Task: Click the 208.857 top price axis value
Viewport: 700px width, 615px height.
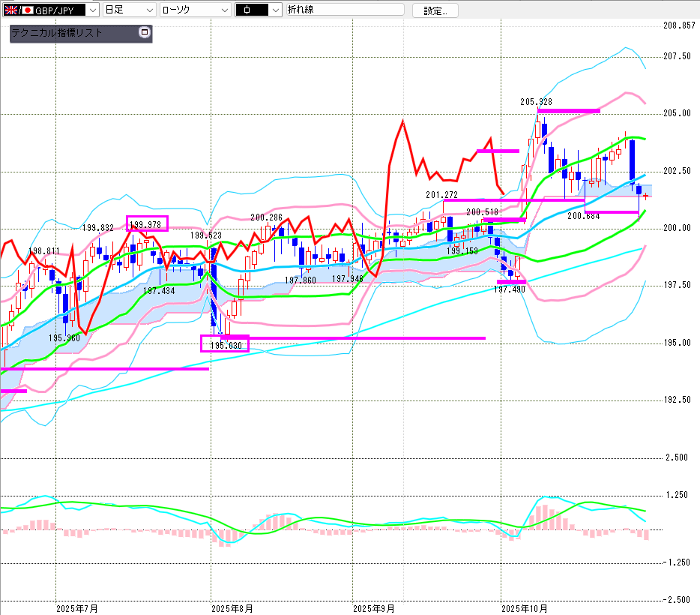Action: click(x=679, y=25)
